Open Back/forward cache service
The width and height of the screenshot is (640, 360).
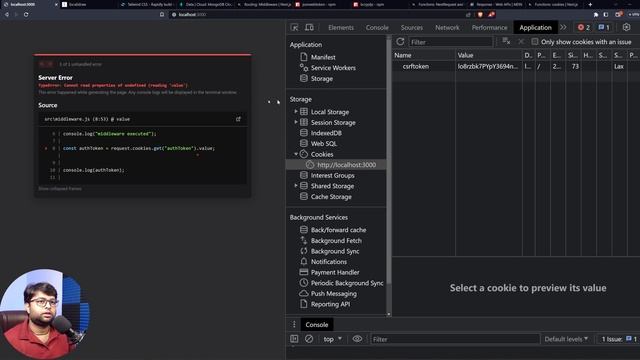[x=338, y=230]
